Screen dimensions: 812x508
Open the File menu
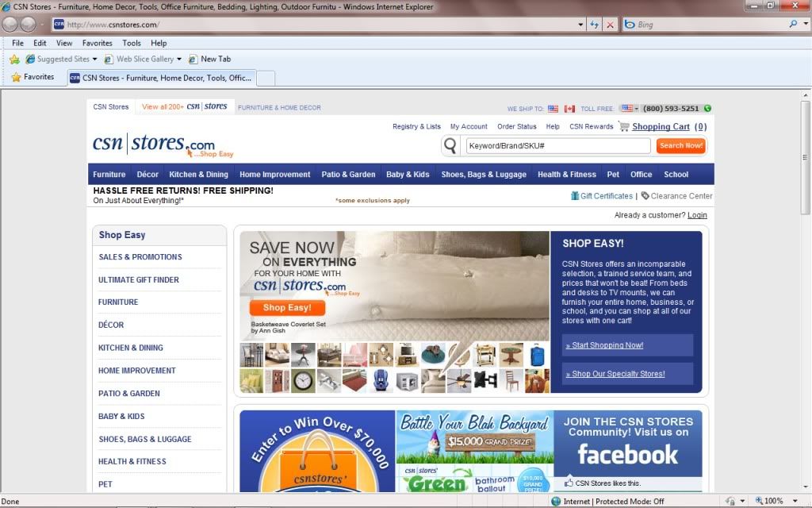pos(17,43)
